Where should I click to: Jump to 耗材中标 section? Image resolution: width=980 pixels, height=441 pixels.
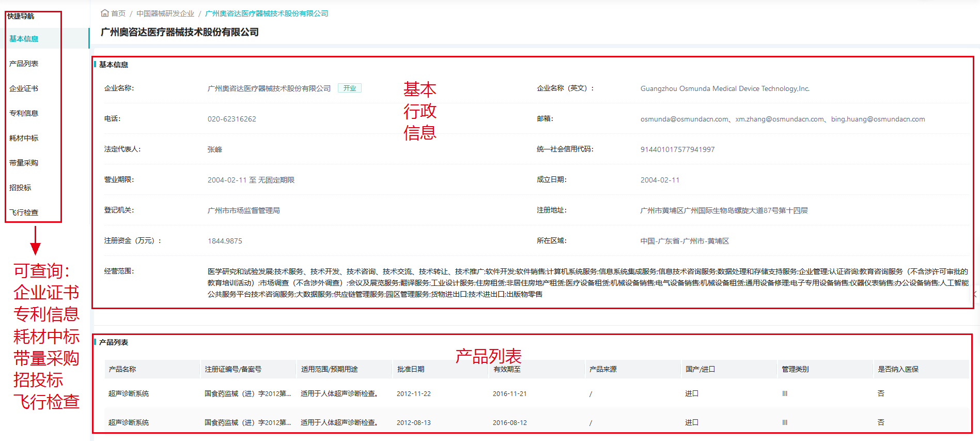[x=24, y=138]
